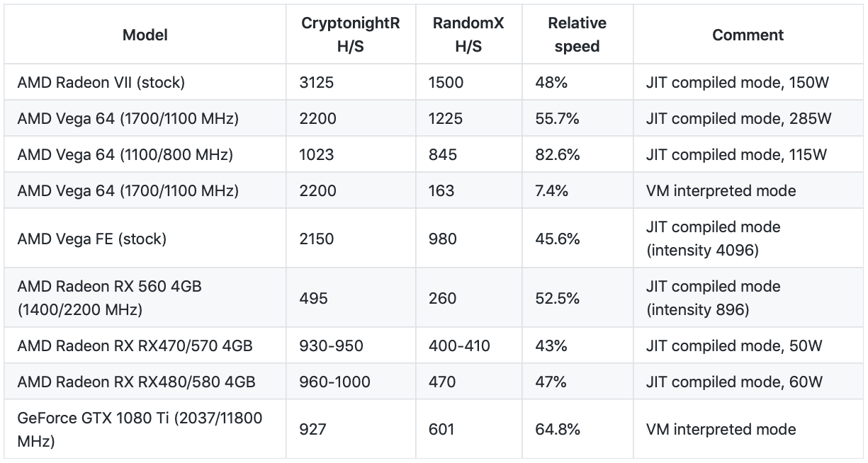This screenshot has width=868, height=463.
Task: Click the Comment column header
Action: pyautogui.click(x=748, y=35)
